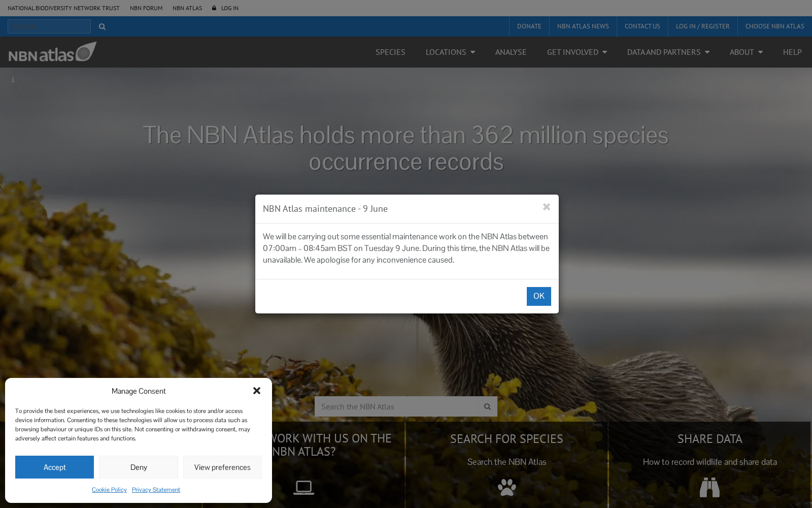The height and width of the screenshot is (508, 812).
Task: Deny cookies in Manage Consent
Action: pos(139,467)
